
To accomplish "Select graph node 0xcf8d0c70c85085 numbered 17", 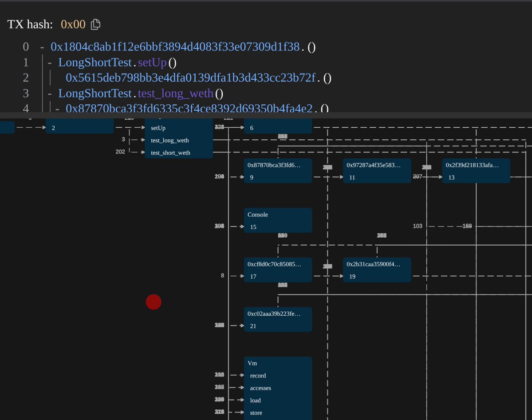I will coord(277,270).
